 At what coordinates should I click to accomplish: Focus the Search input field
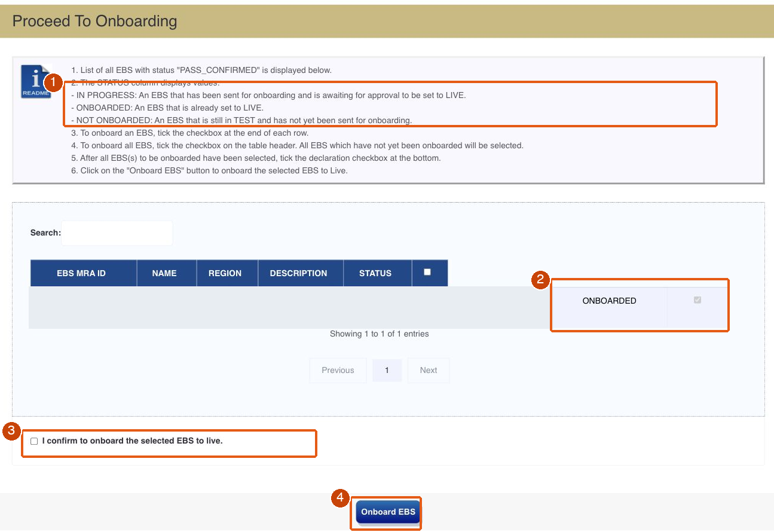[117, 233]
